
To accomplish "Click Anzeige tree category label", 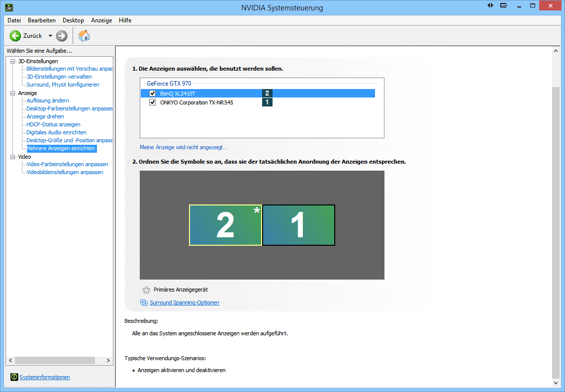I will click(x=27, y=93).
